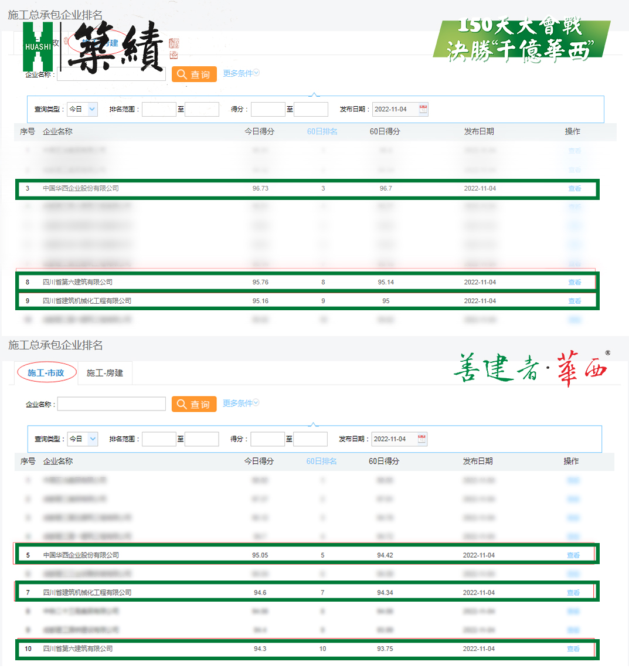Screen dimensions: 629x672
Task: Expand 更多条件 in the lower ranking panel
Action: pos(242,403)
